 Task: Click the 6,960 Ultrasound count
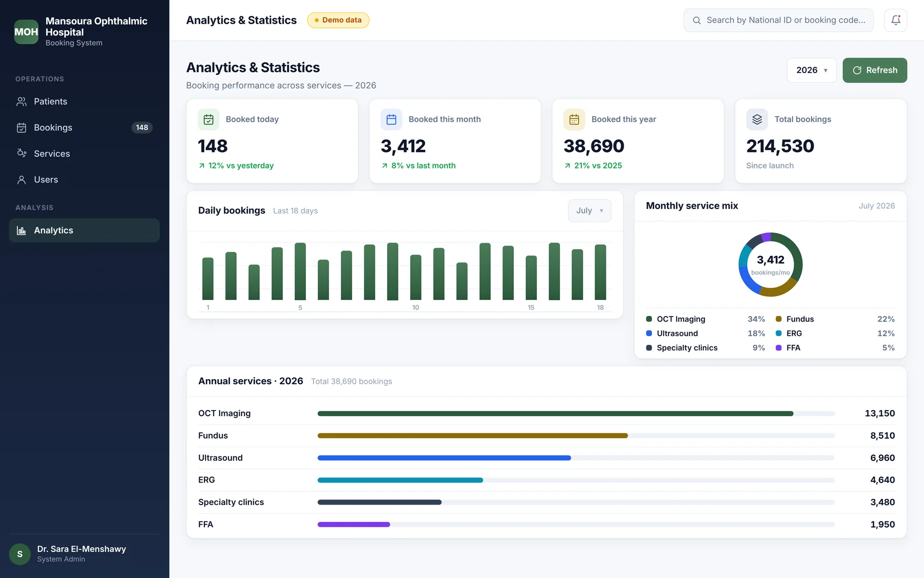click(882, 458)
